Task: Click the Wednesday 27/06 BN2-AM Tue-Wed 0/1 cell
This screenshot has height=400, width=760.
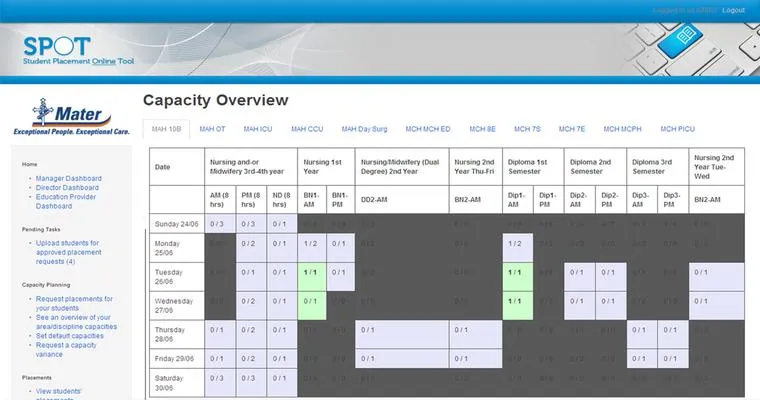Action: [x=716, y=305]
